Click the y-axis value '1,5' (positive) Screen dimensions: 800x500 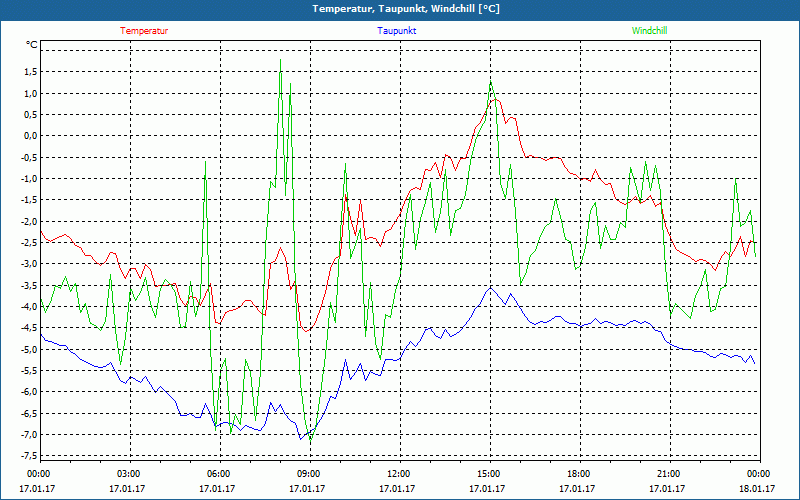point(31,72)
